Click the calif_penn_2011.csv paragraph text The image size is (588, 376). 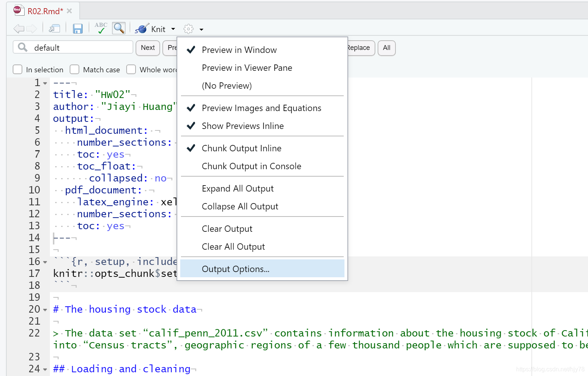pyautogui.click(x=320, y=339)
